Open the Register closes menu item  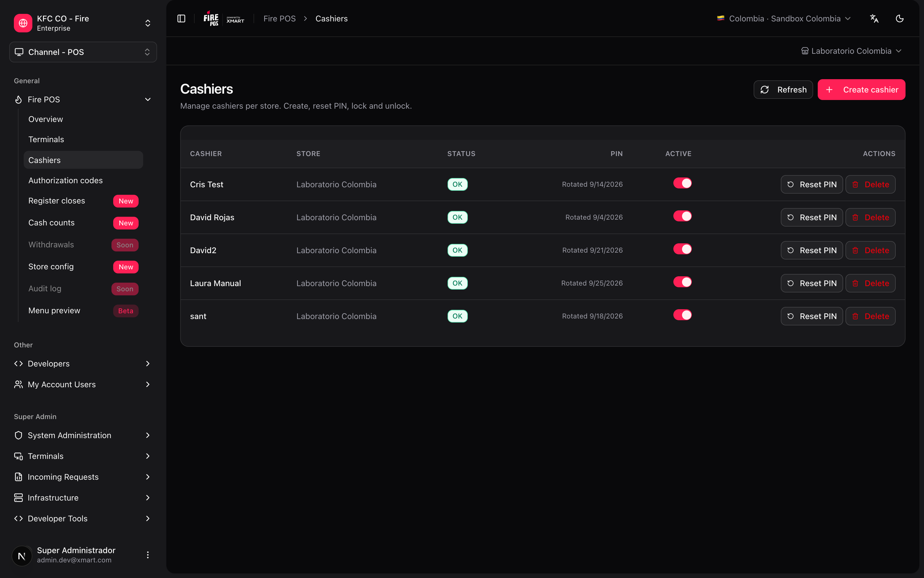[83, 201]
